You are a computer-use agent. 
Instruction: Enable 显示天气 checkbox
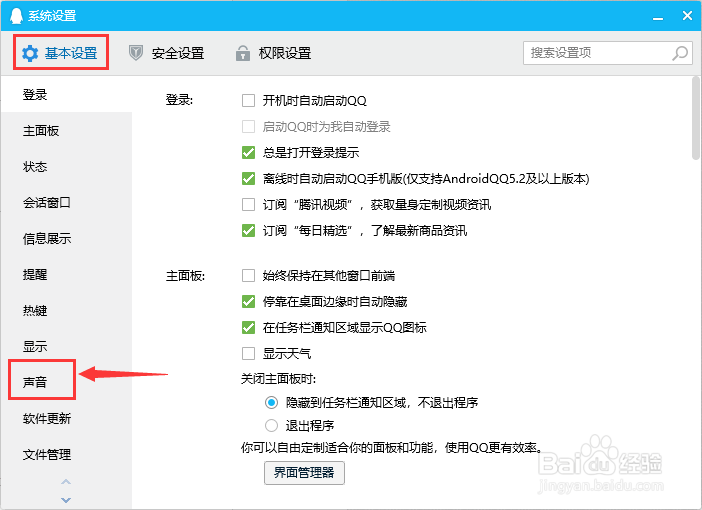[248, 353]
